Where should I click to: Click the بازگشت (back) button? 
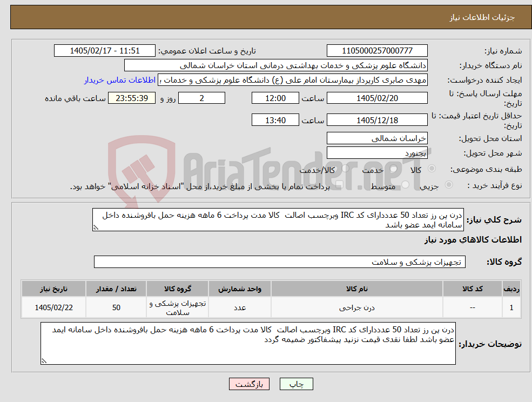pyautogui.click(x=249, y=384)
